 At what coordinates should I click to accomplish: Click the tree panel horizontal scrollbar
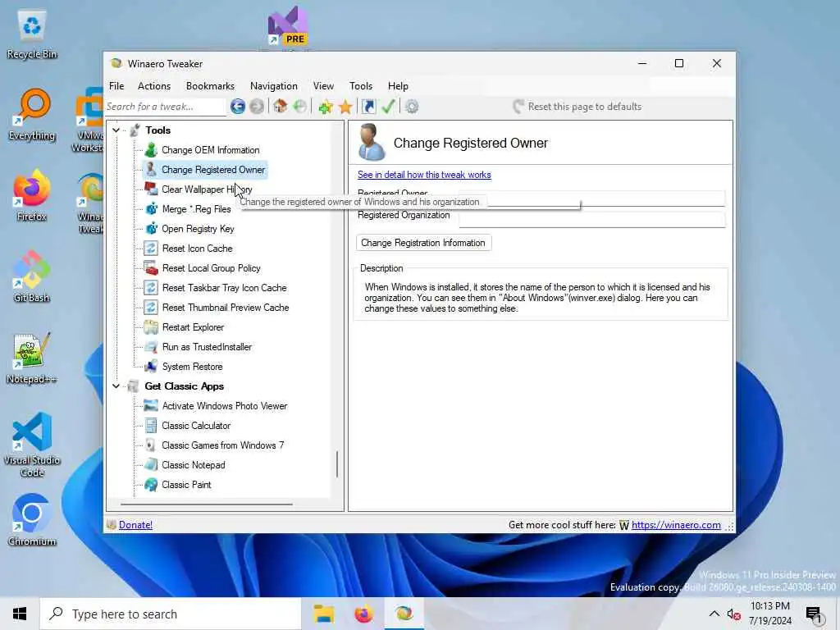pyautogui.click(x=207, y=504)
